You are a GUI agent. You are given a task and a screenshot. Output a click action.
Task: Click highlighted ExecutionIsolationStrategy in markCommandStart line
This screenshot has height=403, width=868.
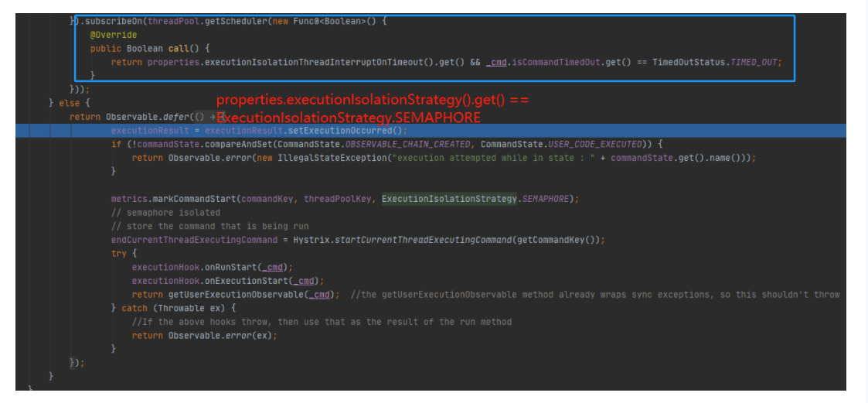[450, 199]
